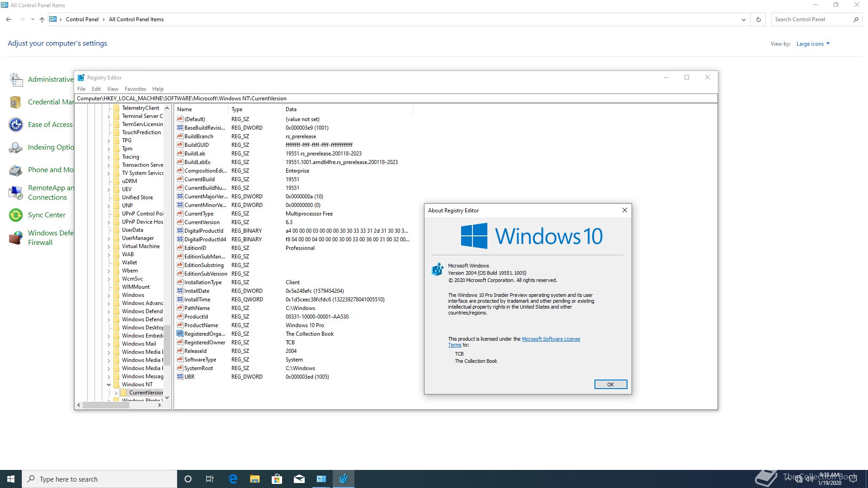The width and height of the screenshot is (868, 488).
Task: Click the Control Panel breadcrumb in address bar
Action: 82,19
